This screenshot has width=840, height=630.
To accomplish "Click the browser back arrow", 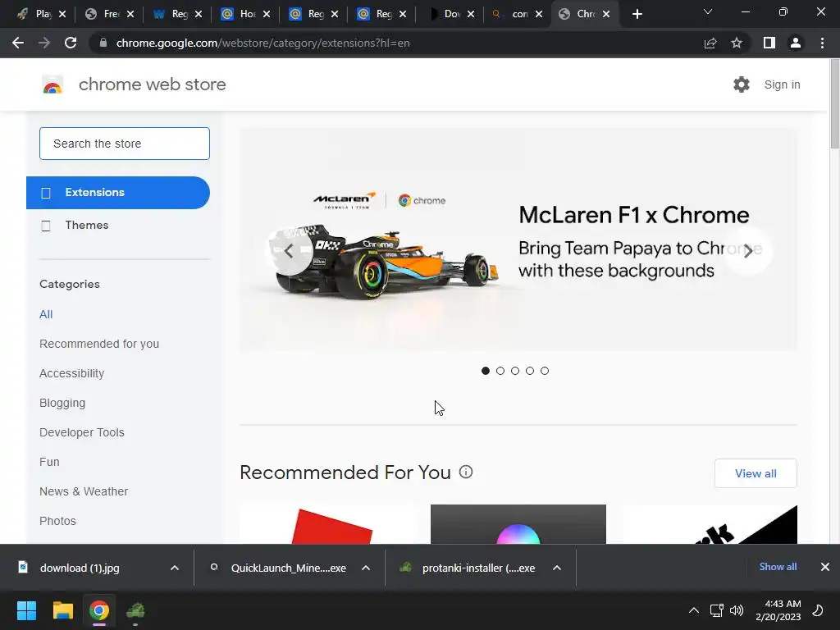I will (x=18, y=43).
